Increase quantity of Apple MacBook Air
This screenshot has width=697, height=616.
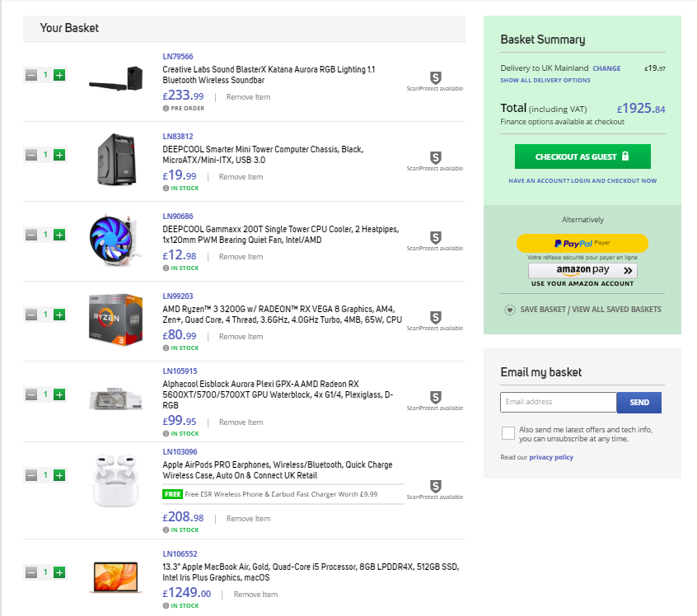pyautogui.click(x=59, y=572)
